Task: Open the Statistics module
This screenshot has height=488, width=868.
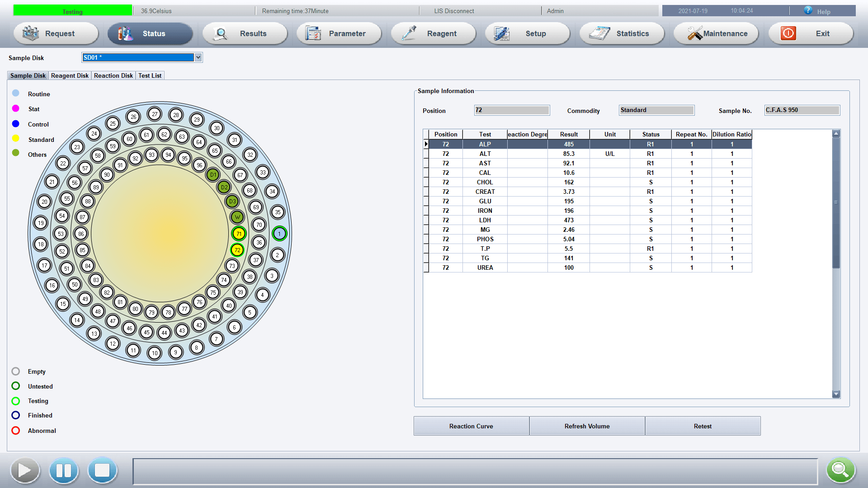Action: 622,33
